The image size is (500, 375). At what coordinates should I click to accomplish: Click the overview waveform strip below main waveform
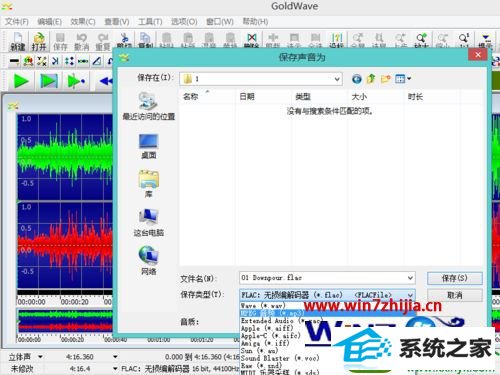point(65,321)
